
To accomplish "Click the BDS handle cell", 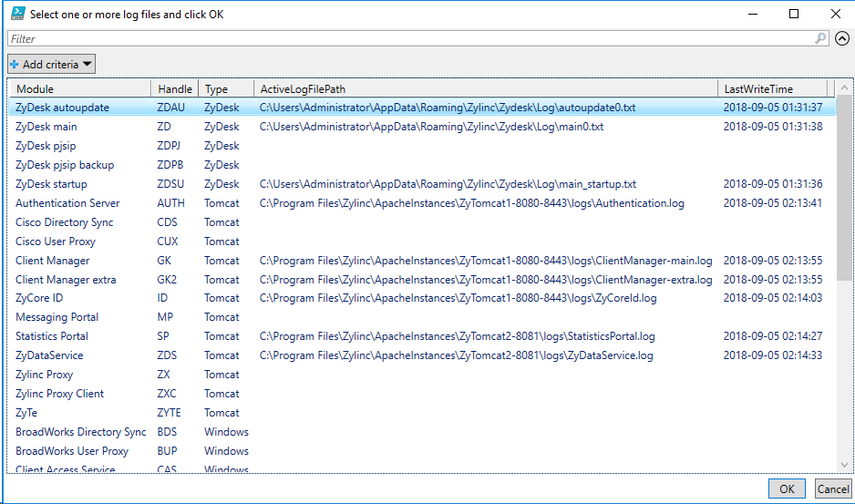I will (167, 431).
